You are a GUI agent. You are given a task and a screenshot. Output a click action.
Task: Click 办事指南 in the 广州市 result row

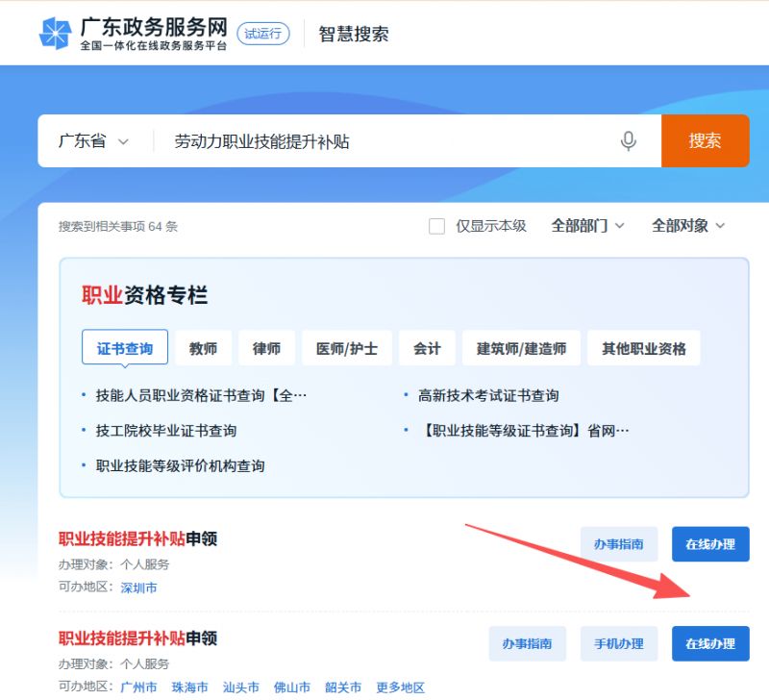tap(527, 643)
